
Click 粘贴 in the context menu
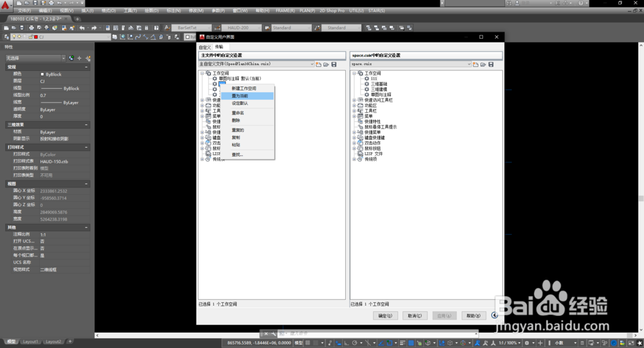coord(247,144)
